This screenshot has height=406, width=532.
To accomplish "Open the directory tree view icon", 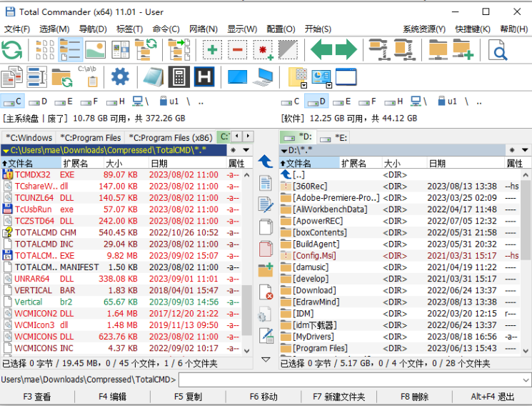I will (x=146, y=50).
